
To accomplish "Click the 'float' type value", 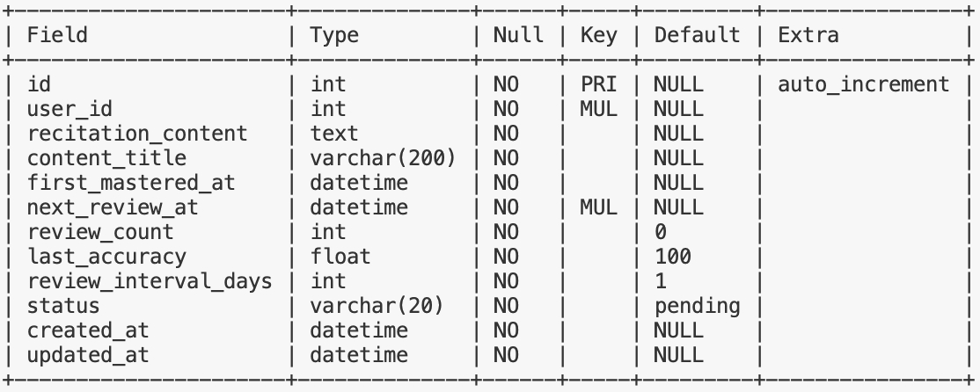I will (340, 257).
